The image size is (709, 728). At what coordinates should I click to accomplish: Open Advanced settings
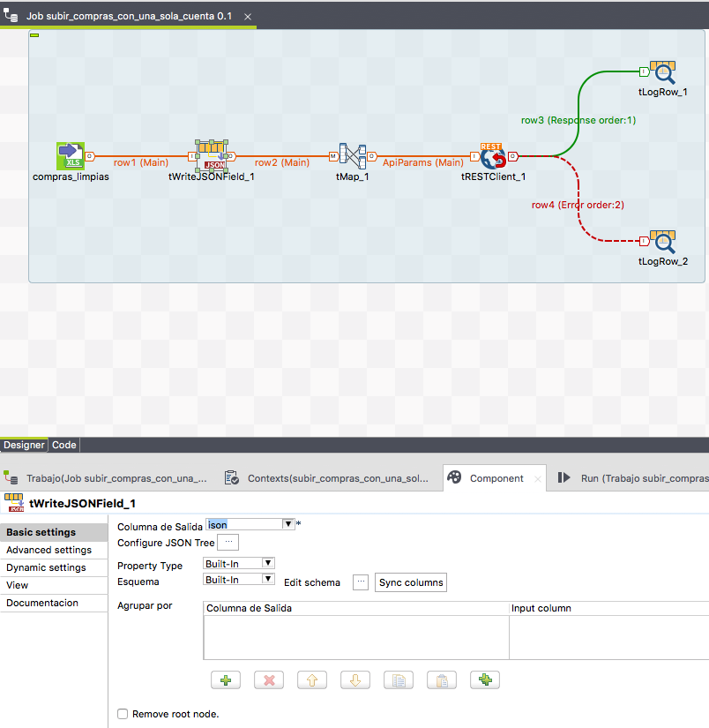(x=54, y=550)
